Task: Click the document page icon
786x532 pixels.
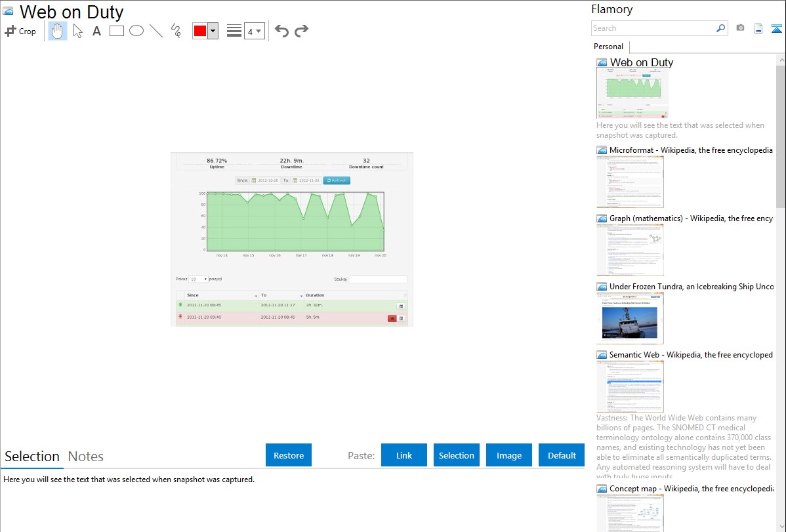Action: pyautogui.click(x=758, y=28)
